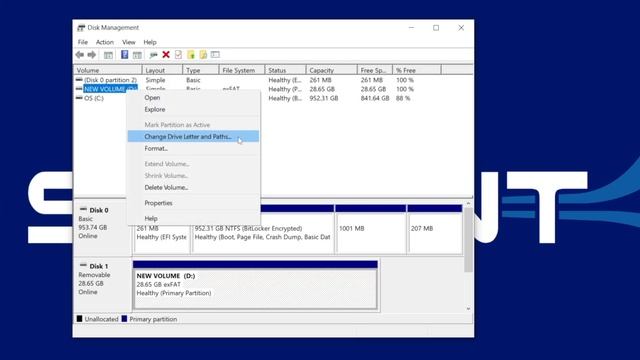
Task: Click the Disk 0 label panel
Action: 102,229
